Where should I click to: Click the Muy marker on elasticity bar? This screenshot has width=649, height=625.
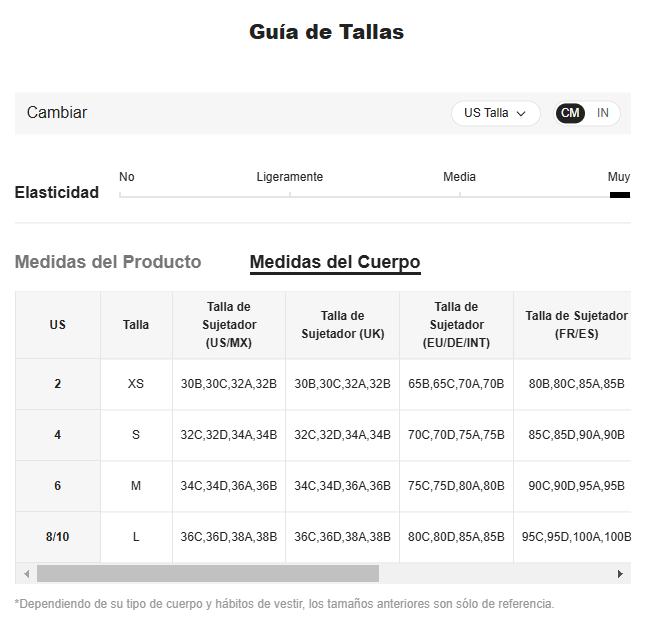tap(620, 195)
